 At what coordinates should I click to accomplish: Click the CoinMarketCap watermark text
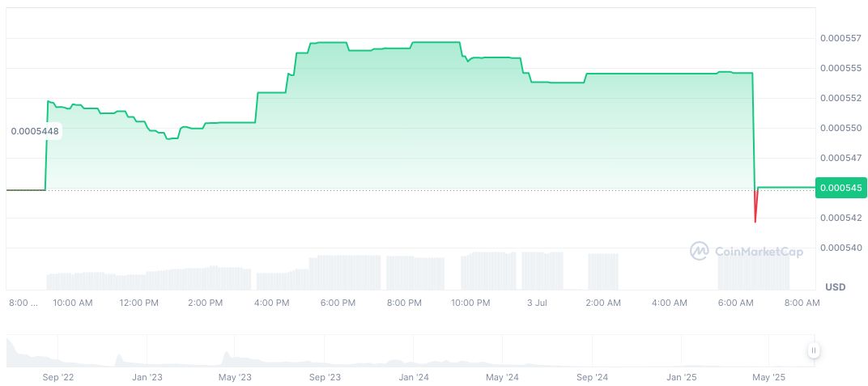click(x=759, y=252)
